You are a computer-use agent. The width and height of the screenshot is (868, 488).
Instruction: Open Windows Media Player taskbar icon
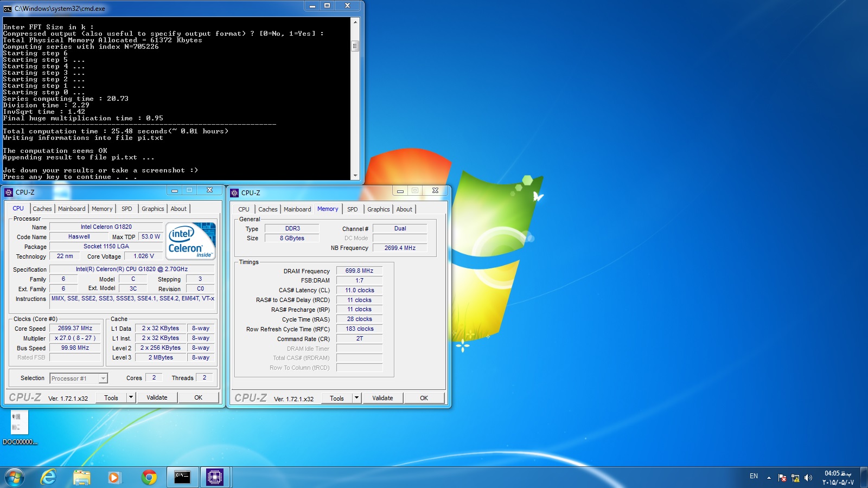(x=114, y=477)
